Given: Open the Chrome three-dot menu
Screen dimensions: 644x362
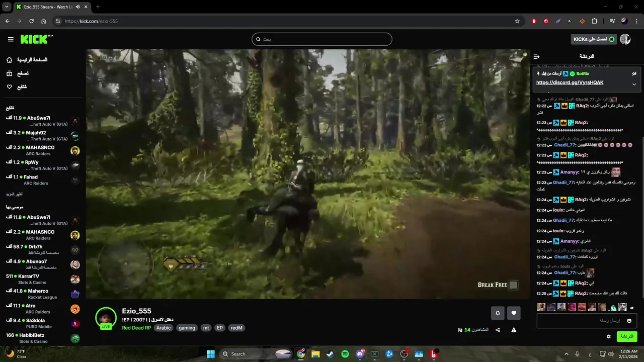Looking at the screenshot, I should 636,21.
